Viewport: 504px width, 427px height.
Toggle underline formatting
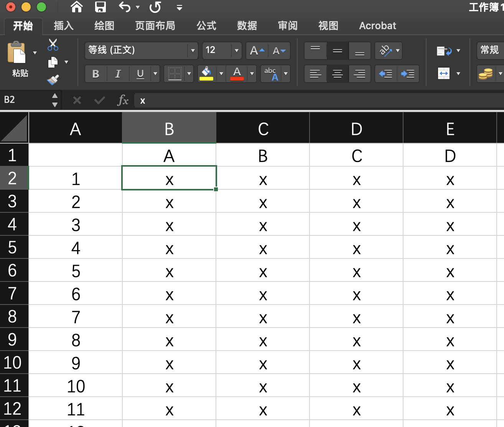pyautogui.click(x=140, y=74)
